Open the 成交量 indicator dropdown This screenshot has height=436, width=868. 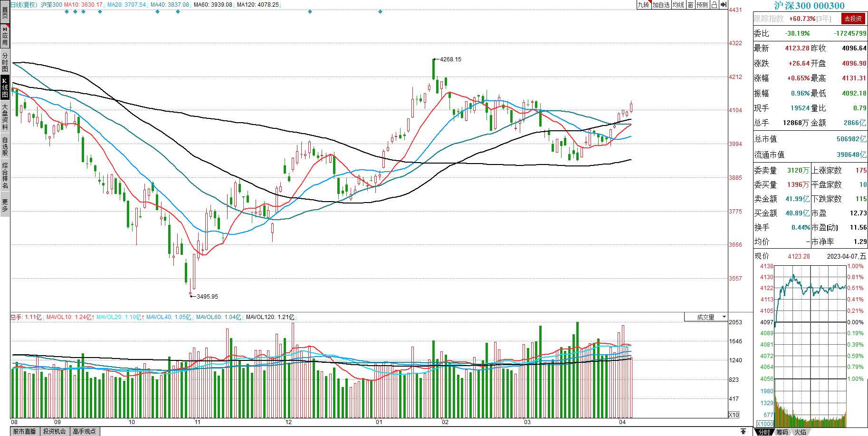[706, 317]
